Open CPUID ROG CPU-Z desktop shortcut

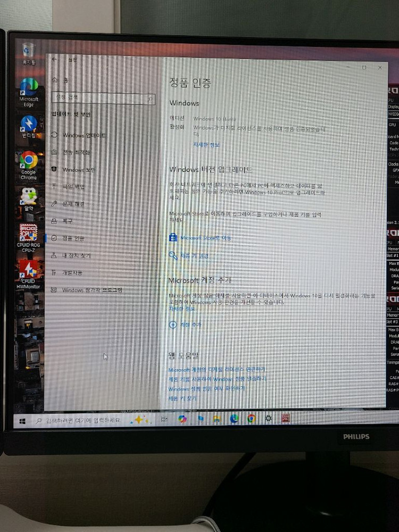tap(28, 238)
